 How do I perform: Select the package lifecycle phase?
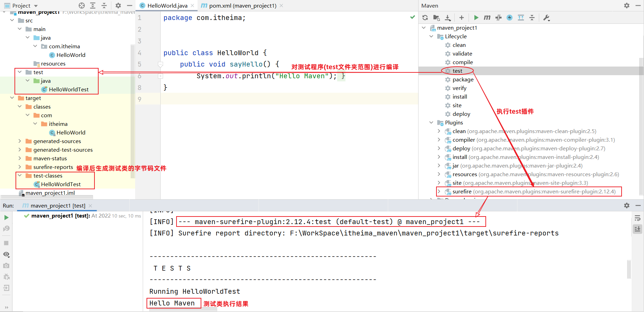tap(463, 79)
